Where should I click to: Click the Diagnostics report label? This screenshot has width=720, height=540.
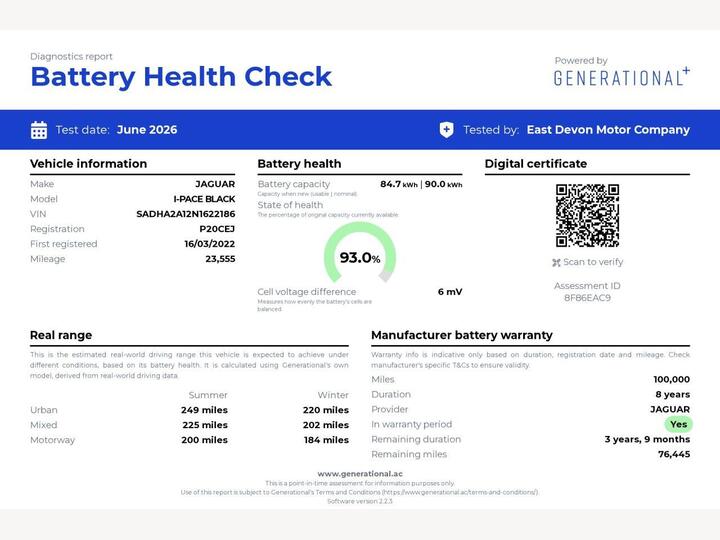[x=71, y=56]
